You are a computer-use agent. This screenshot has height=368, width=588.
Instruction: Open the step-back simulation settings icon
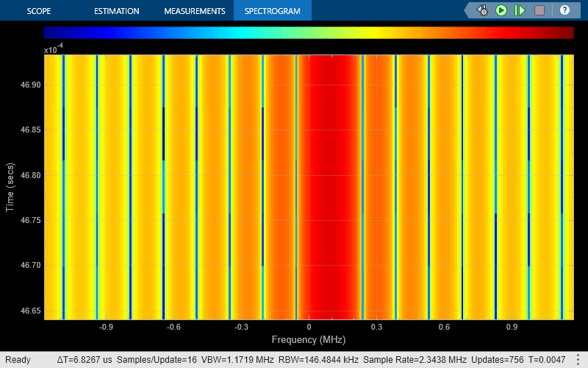[x=483, y=10]
